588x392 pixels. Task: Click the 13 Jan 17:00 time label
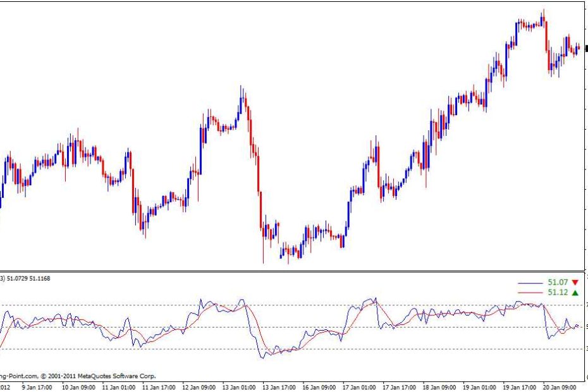278,386
